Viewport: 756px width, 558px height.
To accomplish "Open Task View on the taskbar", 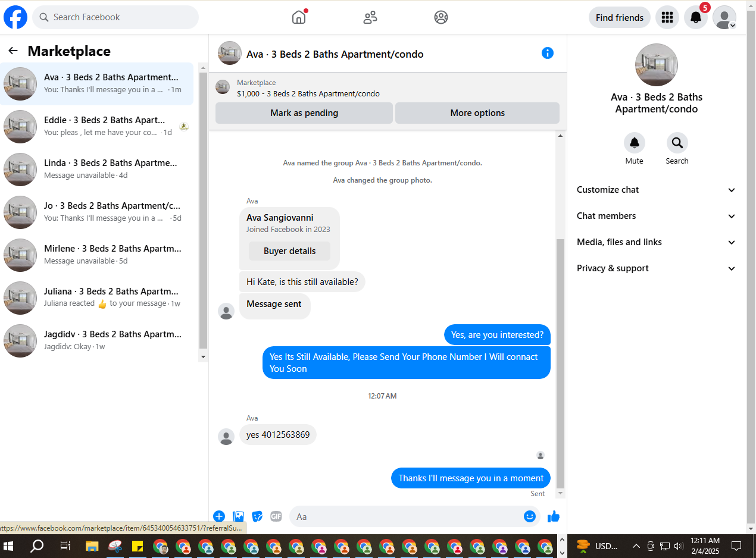I will (65, 546).
